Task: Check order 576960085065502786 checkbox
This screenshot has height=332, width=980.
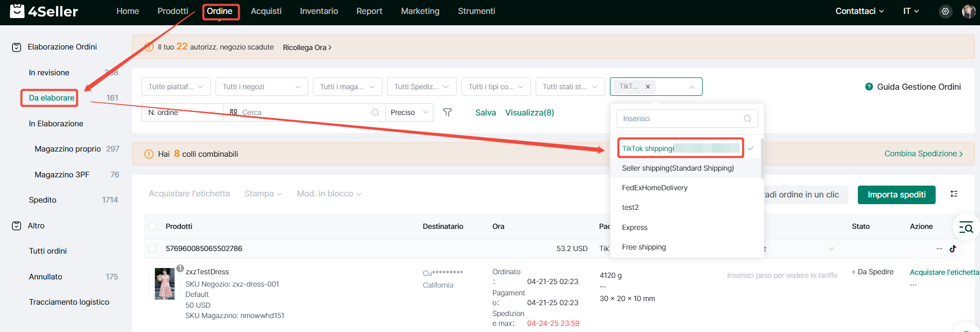Action: coord(153,248)
